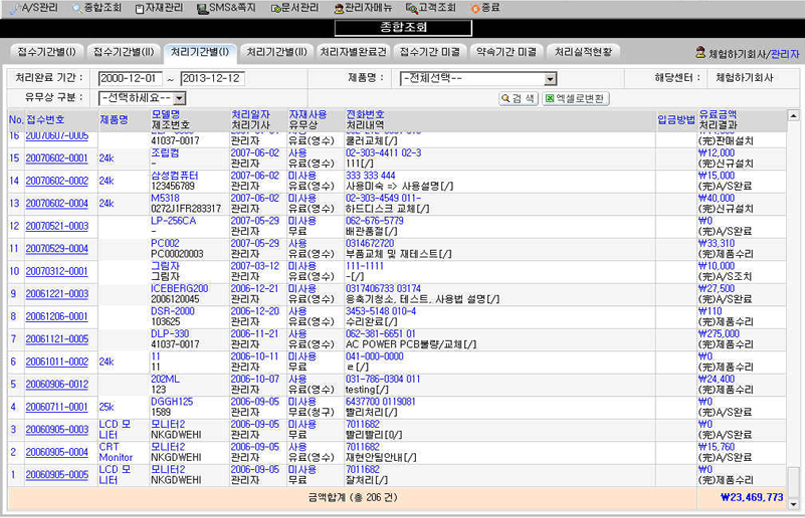Expand the 제품명 dropdown list
The width and height of the screenshot is (805, 518).
[550, 78]
